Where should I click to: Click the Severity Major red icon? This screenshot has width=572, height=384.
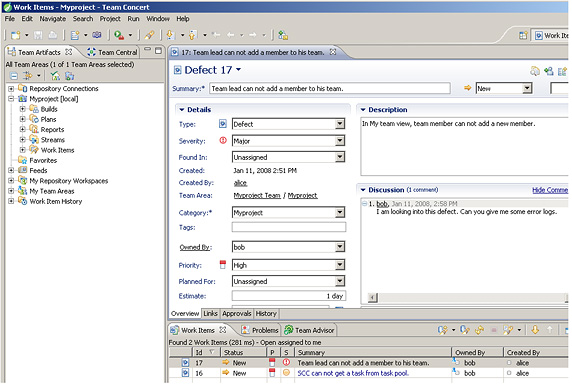[223, 140]
